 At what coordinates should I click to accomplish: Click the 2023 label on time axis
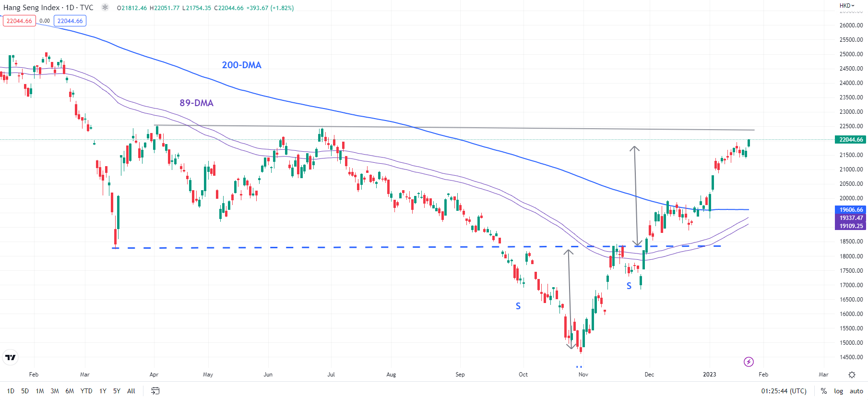point(709,375)
